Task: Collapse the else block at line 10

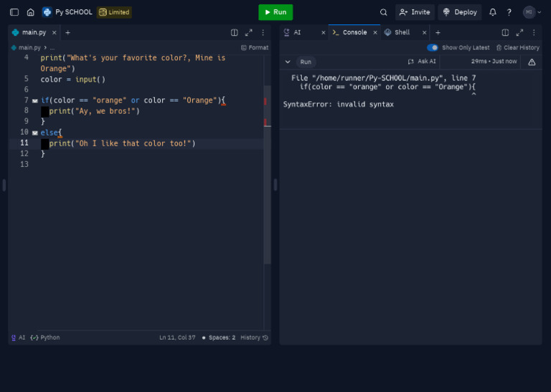Action: pos(35,133)
